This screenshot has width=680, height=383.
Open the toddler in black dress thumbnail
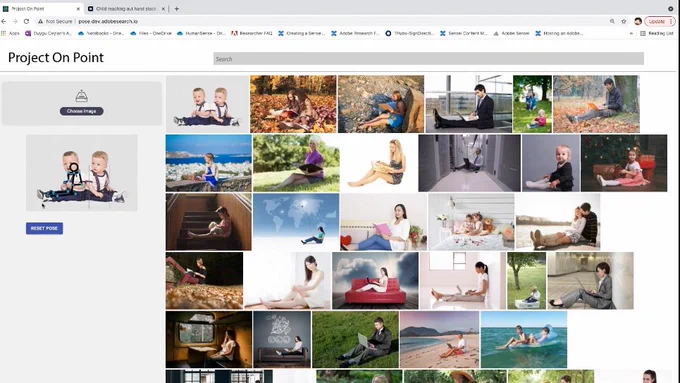[x=551, y=163]
